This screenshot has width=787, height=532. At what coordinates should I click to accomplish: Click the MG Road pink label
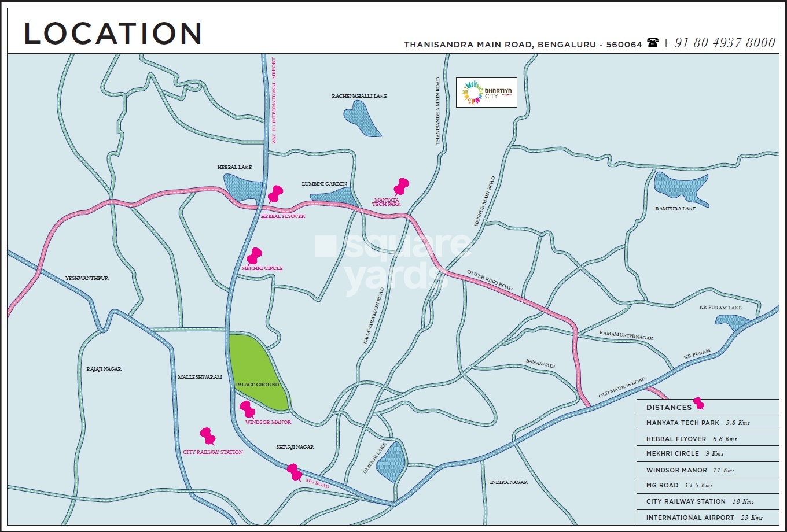[x=317, y=484]
